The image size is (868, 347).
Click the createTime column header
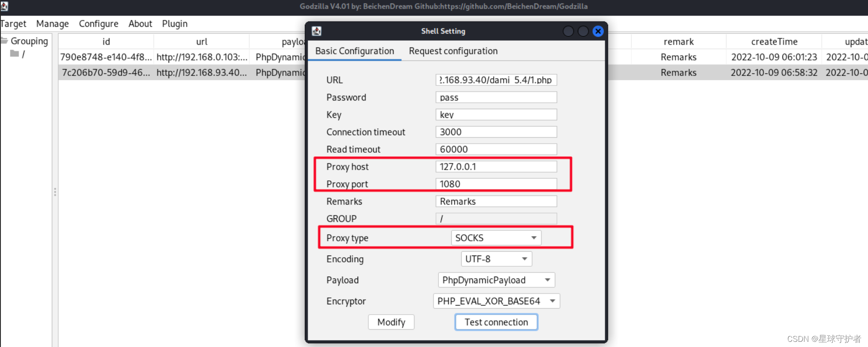coord(774,41)
